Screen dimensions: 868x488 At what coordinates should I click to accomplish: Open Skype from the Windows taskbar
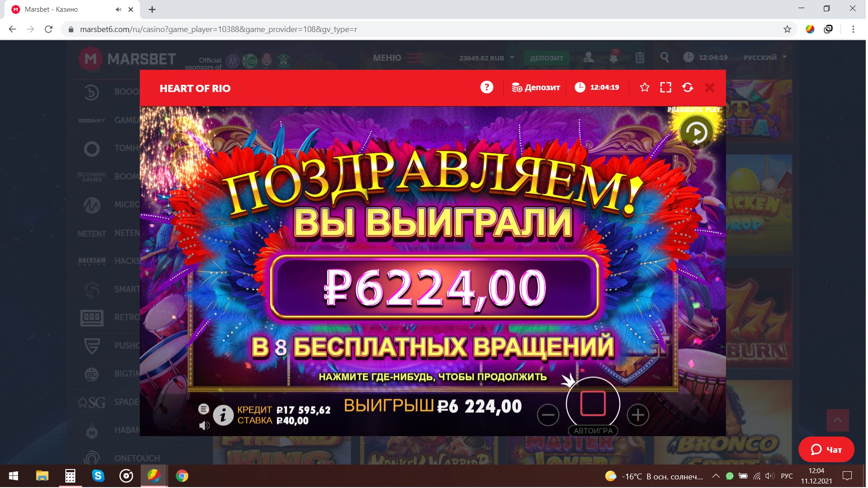coord(98,477)
